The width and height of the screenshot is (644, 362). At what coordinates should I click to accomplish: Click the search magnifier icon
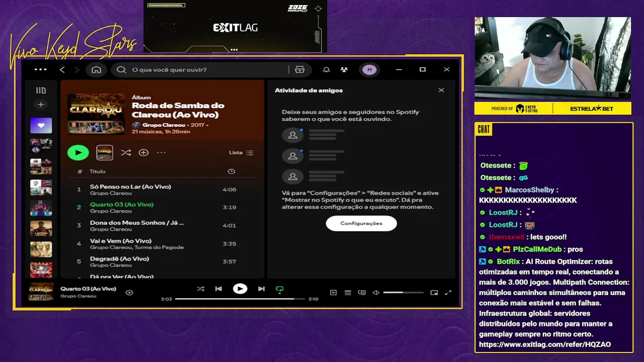click(x=121, y=70)
